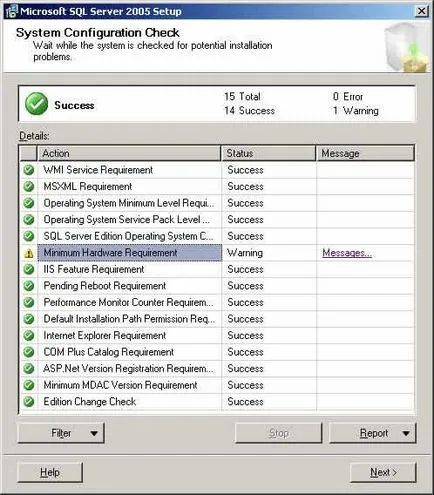Click the check icon for SQL Server Edition Operating System
434x495 pixels.
[x=29, y=236]
